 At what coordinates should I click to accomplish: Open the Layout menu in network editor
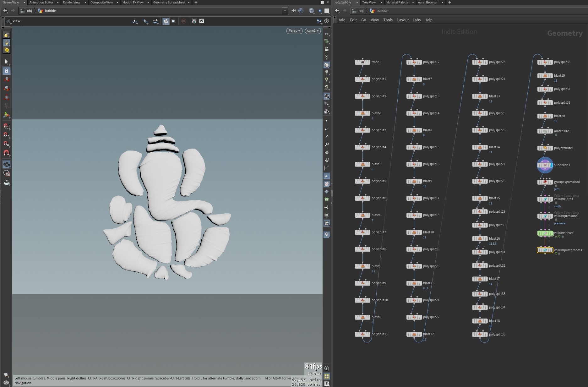pos(403,20)
